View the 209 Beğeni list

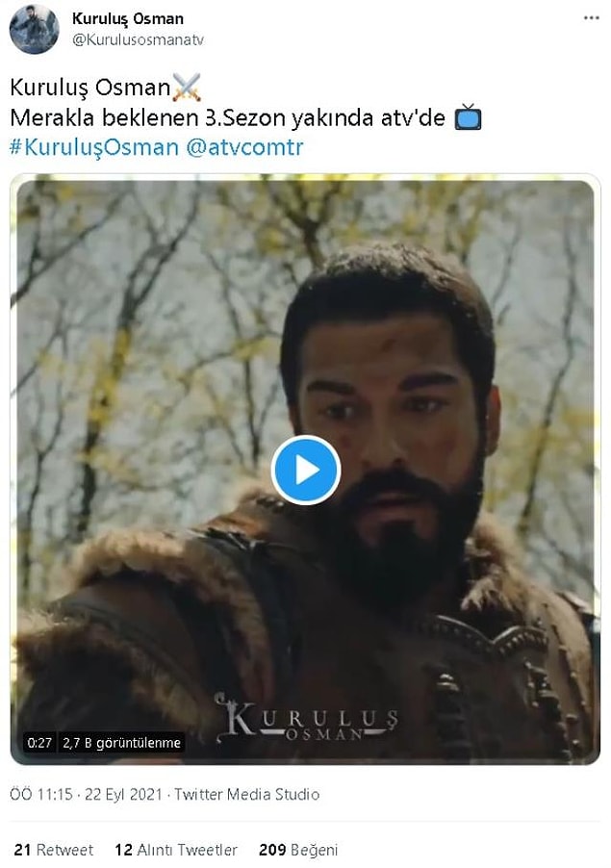[x=298, y=850]
